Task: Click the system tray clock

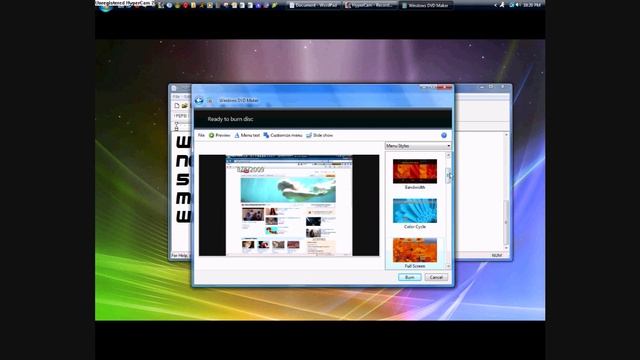Action: [531, 5]
